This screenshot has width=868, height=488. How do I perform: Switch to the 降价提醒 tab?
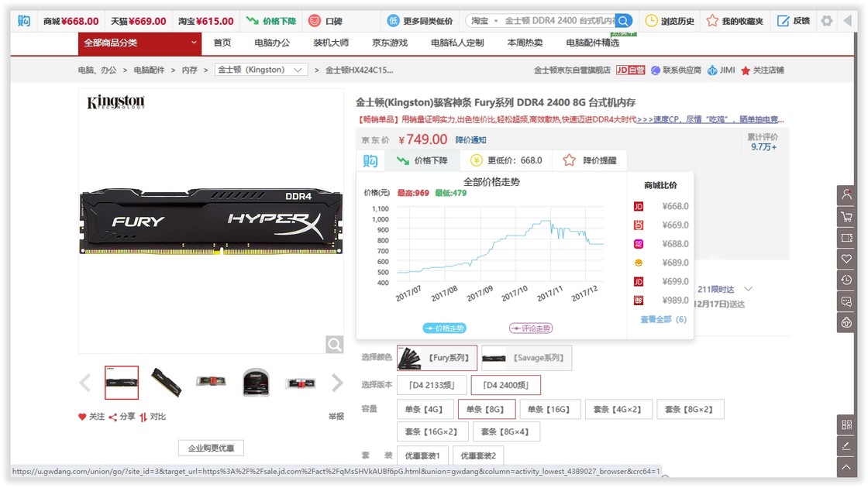590,160
